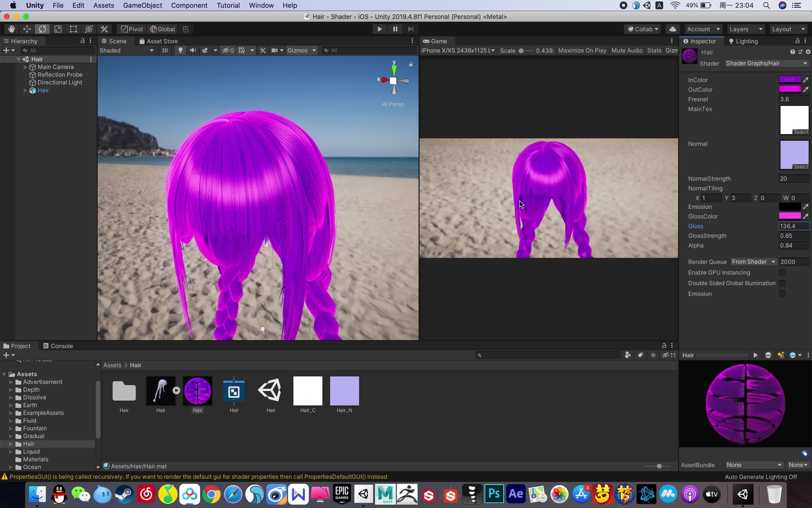
Task: Open custom editor tools icon
Action: point(104,29)
